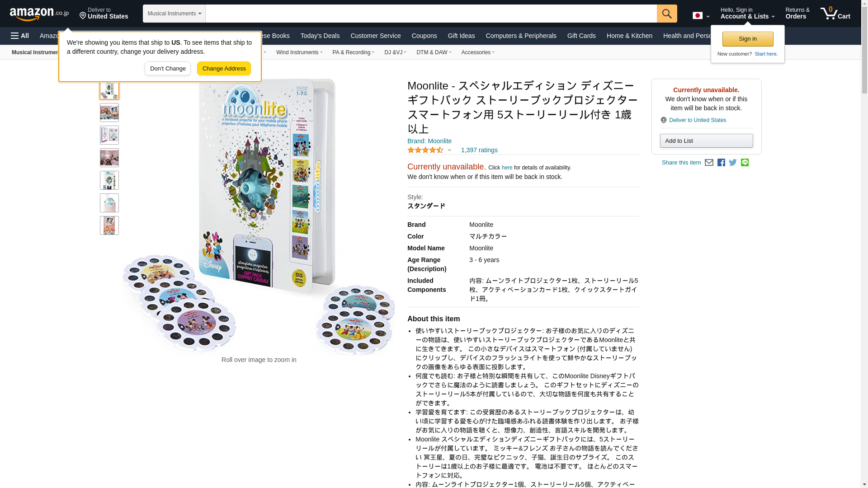This screenshot has width=868, height=488.
Task: Open the Japan flag language selector
Action: pos(701,16)
